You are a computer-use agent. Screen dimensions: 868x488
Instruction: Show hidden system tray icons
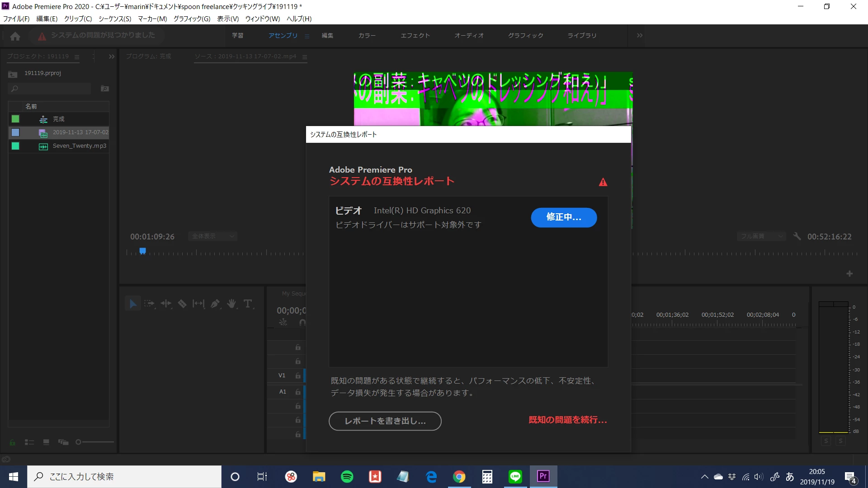coord(704,477)
